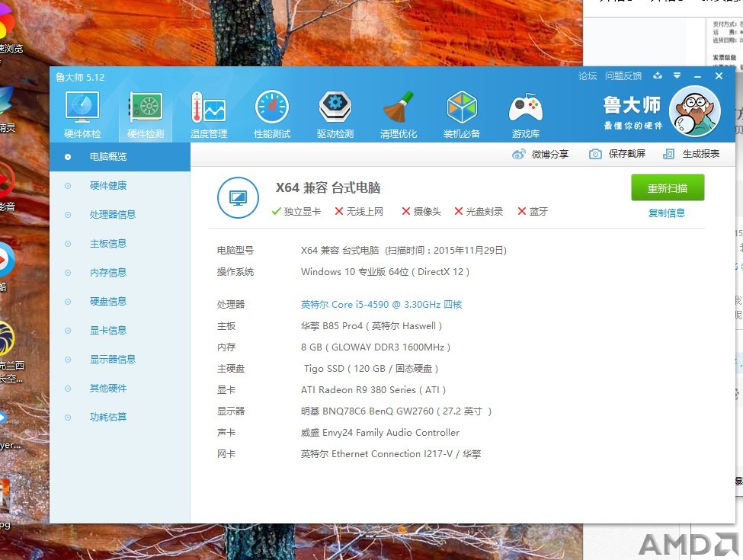Select 电脑概览 in the sidebar

120,157
